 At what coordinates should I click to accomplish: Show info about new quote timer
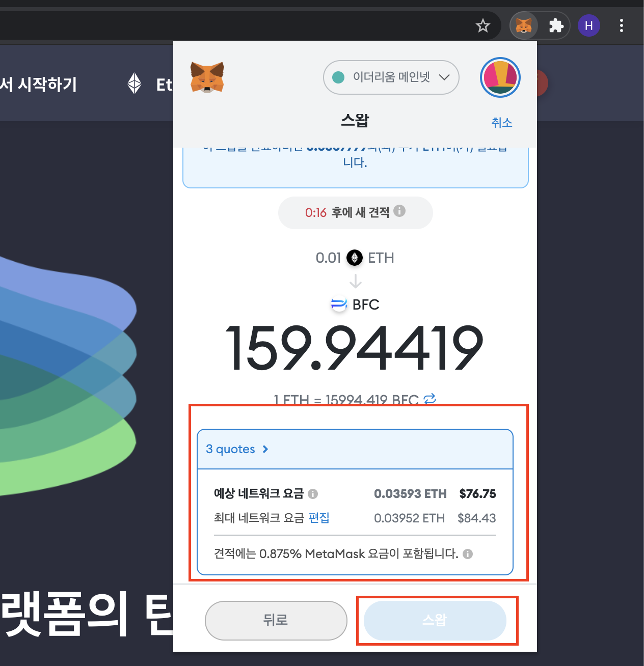[x=400, y=211]
